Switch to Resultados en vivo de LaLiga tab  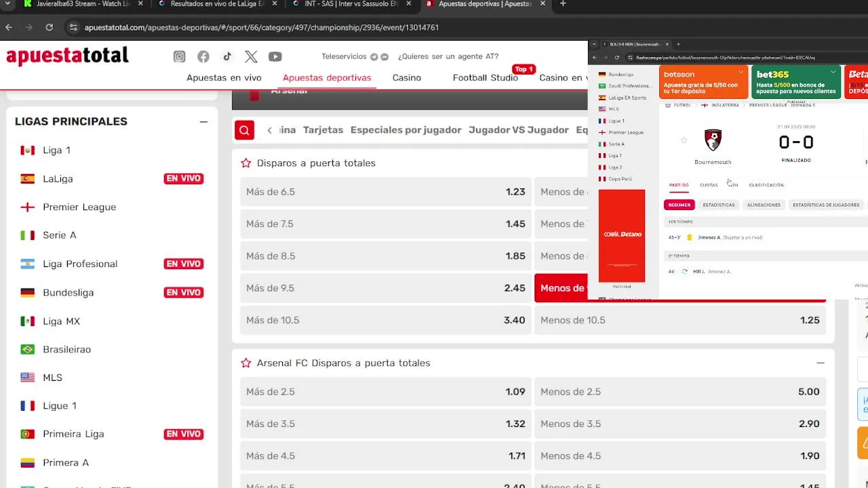click(x=217, y=4)
